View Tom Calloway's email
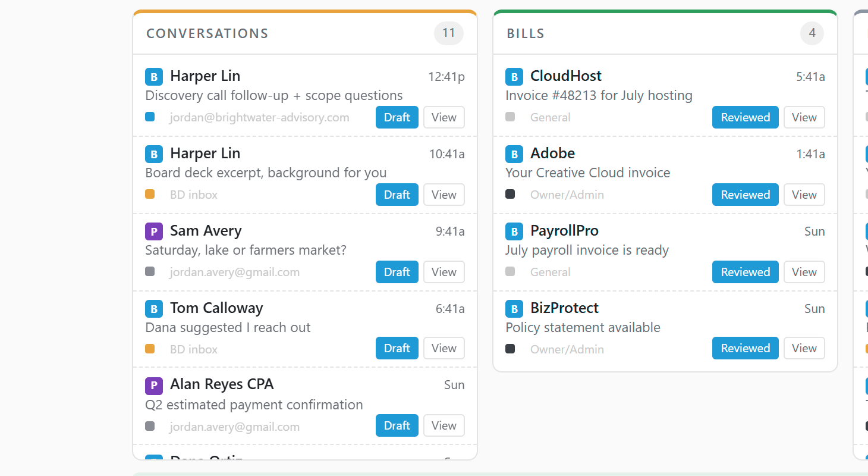 tap(444, 348)
